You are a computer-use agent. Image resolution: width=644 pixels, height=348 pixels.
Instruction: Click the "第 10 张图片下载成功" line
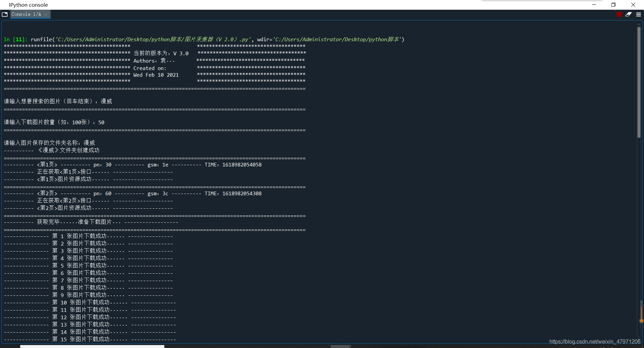coord(90,302)
